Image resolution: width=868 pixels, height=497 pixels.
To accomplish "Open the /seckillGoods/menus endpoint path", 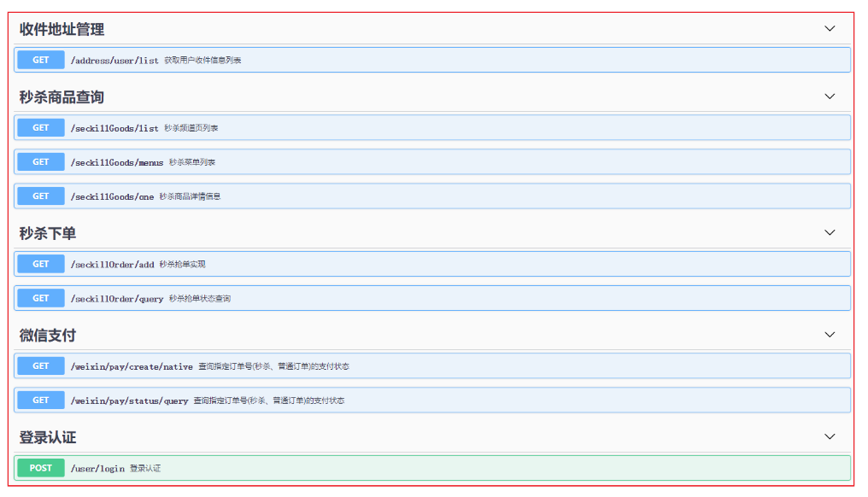I will click(x=117, y=163).
